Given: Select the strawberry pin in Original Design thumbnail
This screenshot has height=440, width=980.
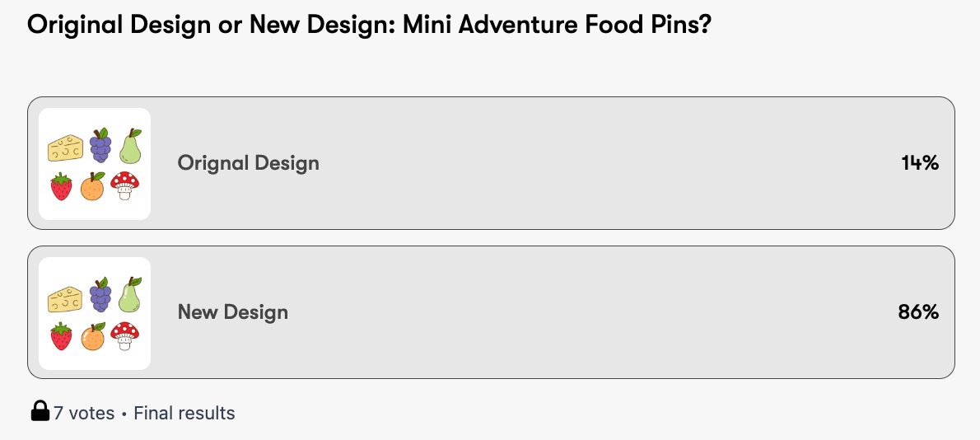Looking at the screenshot, I should click(61, 186).
